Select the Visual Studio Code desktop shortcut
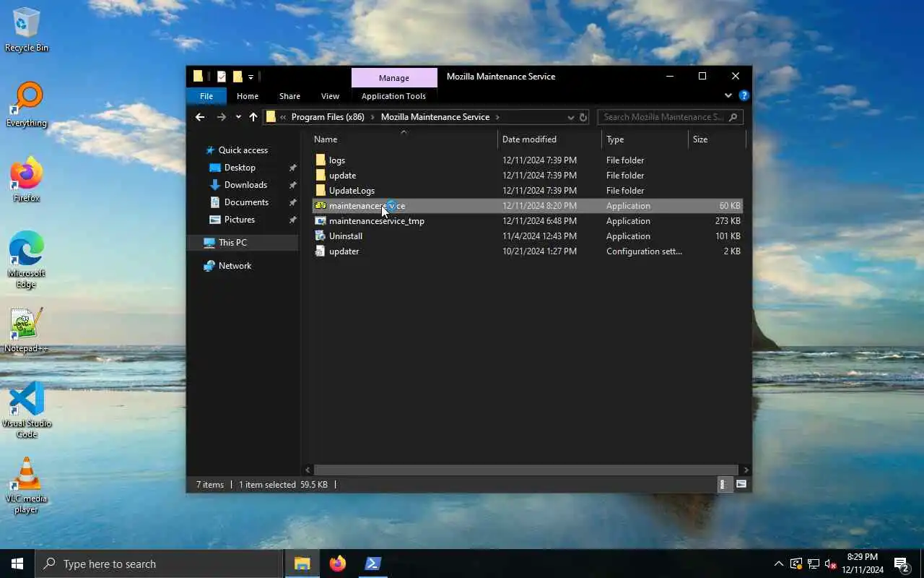Viewport: 924px width, 578px height. click(x=27, y=410)
